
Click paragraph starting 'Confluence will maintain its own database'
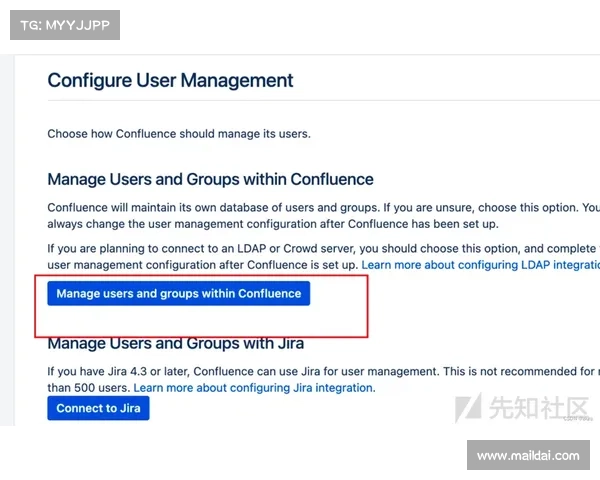click(x=324, y=216)
